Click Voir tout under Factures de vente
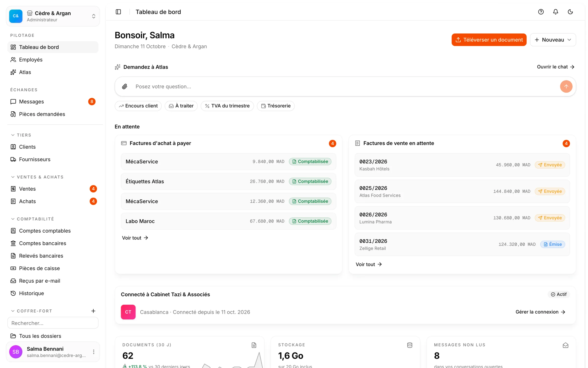 click(369, 264)
